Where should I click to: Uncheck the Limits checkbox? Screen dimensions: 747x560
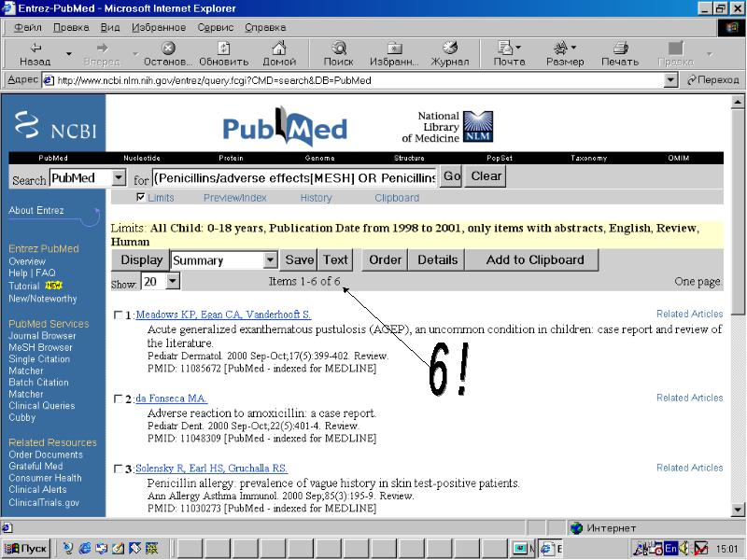(x=141, y=197)
